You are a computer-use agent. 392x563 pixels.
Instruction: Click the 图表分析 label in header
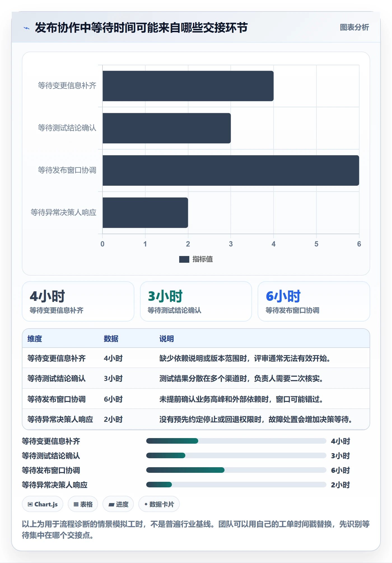pyautogui.click(x=354, y=27)
